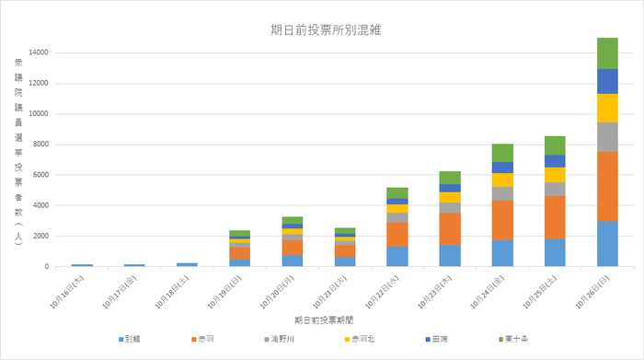The height and width of the screenshot is (360, 644).
Task: Select the orange segment of the 10月26日 bar
Action: 607,187
